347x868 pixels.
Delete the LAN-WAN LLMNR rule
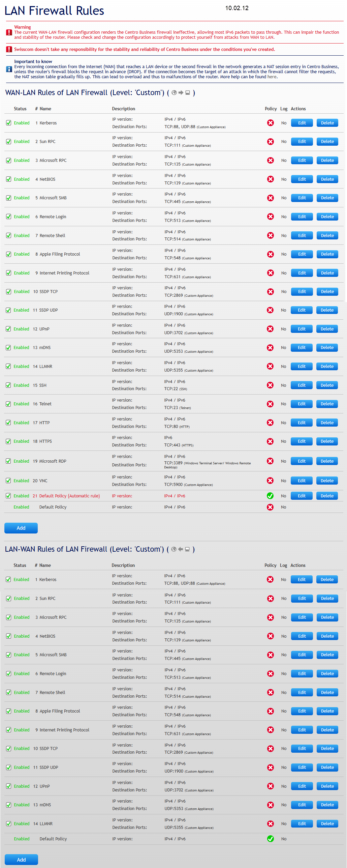click(327, 823)
